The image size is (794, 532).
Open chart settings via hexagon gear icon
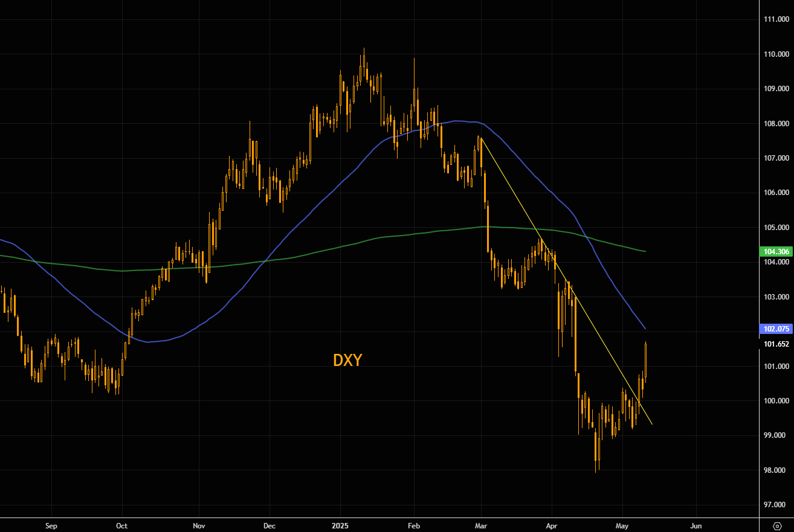pyautogui.click(x=777, y=526)
